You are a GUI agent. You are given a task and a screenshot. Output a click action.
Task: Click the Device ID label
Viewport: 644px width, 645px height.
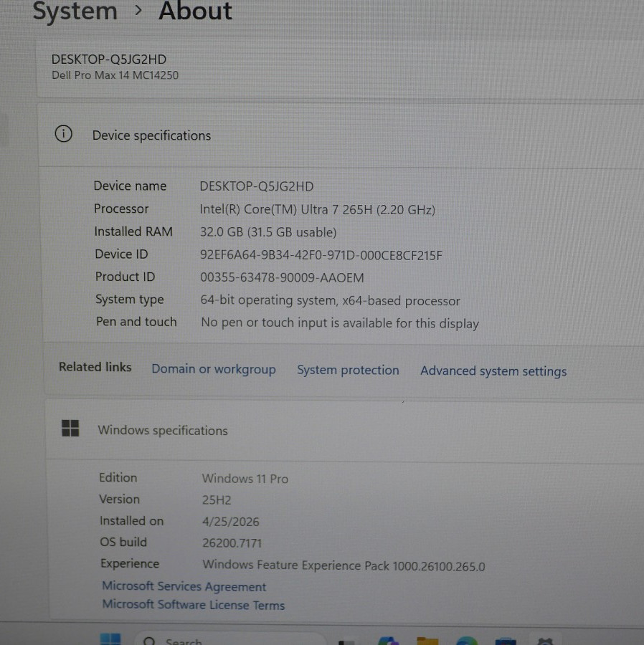click(121, 254)
